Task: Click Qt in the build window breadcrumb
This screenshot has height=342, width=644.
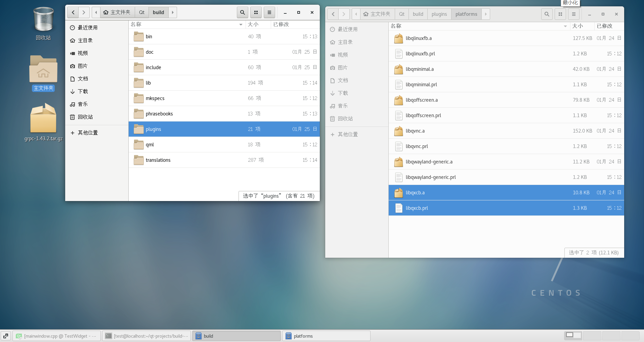Action: click(x=141, y=12)
